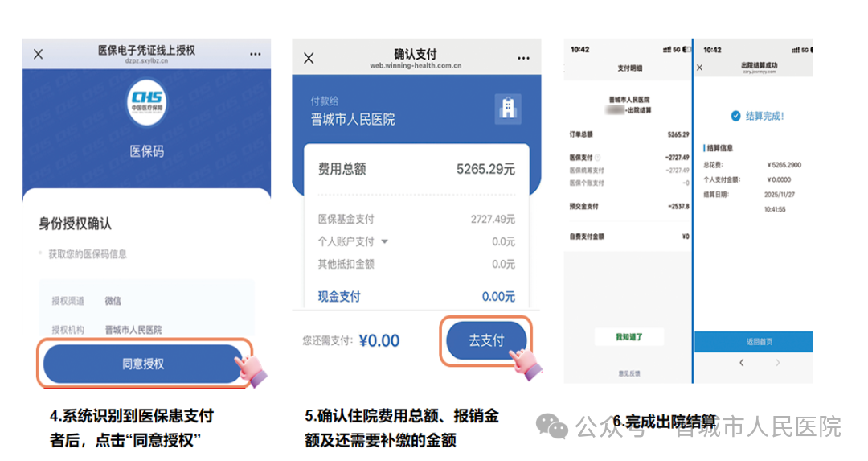868x461 pixels.
Task: Tap 晋城市人民医院 beside 授权机构
Action: click(133, 330)
